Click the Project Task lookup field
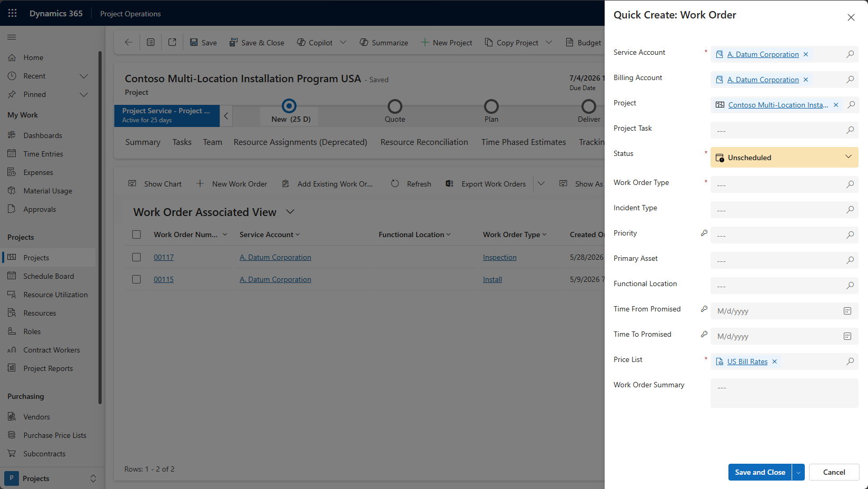This screenshot has width=868, height=489. (x=784, y=130)
